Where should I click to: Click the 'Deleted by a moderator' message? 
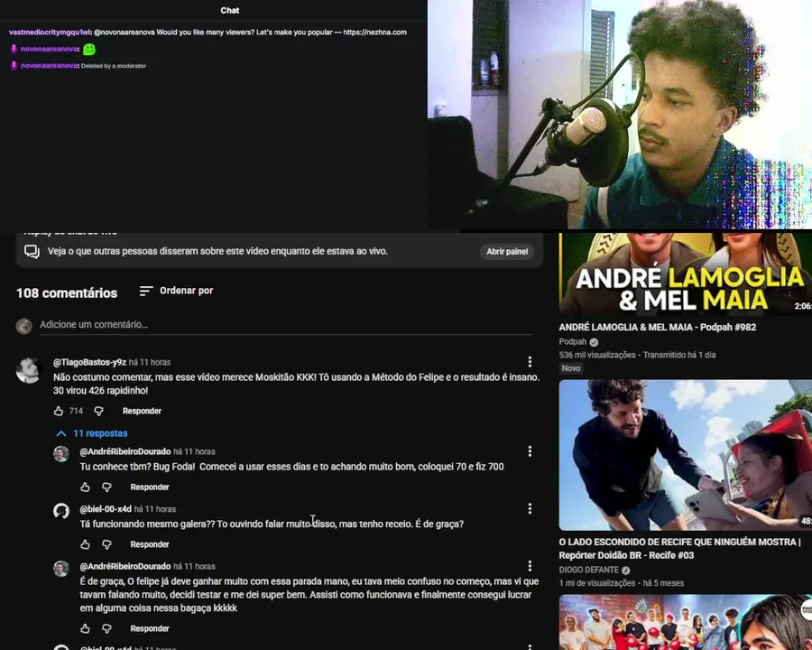point(114,66)
